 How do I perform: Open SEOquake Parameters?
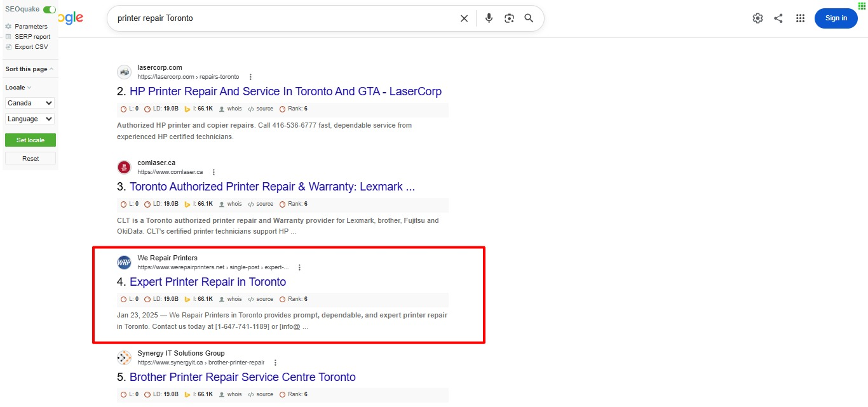[26, 27]
